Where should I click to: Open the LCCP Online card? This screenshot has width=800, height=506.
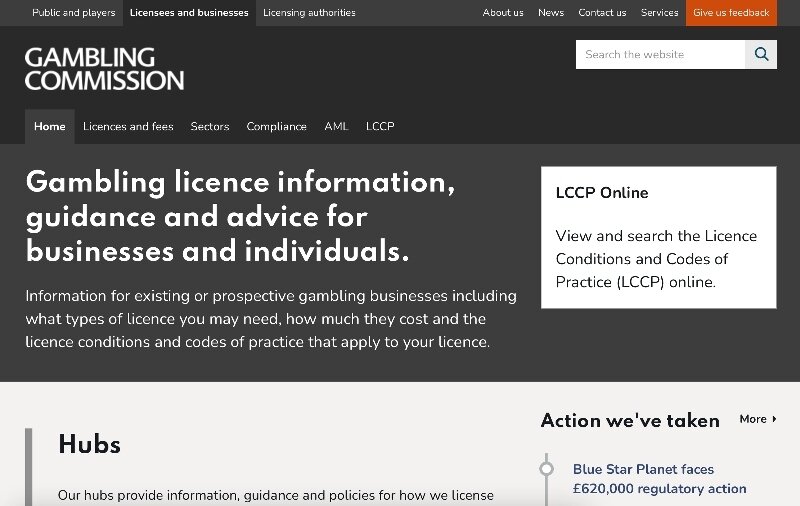[x=658, y=237]
